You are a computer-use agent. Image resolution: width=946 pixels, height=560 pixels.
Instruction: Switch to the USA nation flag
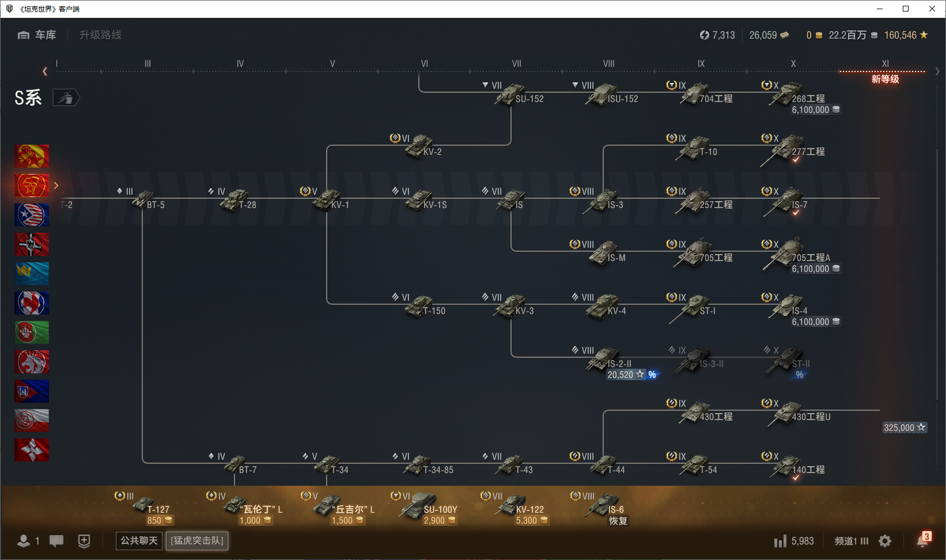tap(32, 215)
